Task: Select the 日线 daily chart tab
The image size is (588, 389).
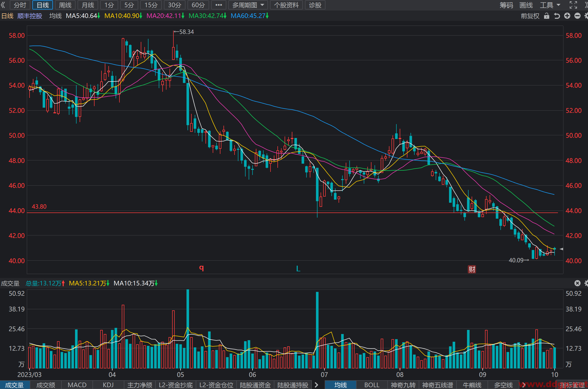Action: click(43, 5)
